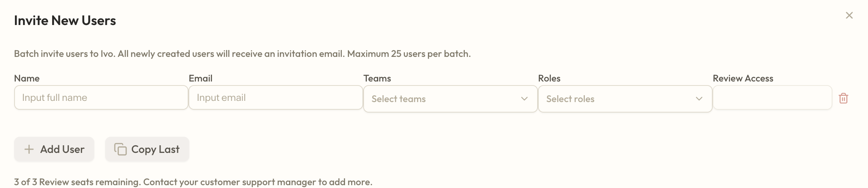Click the Review Access column label
Viewport: 868px width, 188px height.
pos(743,78)
